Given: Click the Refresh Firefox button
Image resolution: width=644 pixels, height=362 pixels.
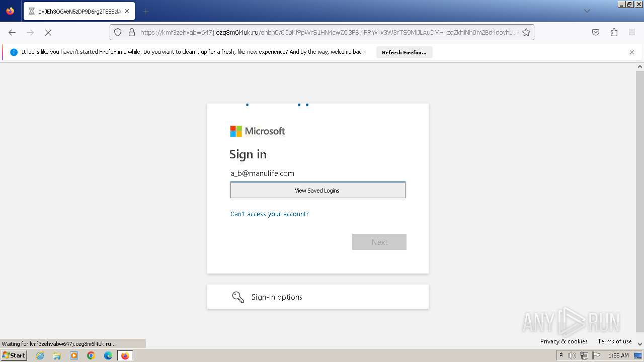Looking at the screenshot, I should [404, 52].
